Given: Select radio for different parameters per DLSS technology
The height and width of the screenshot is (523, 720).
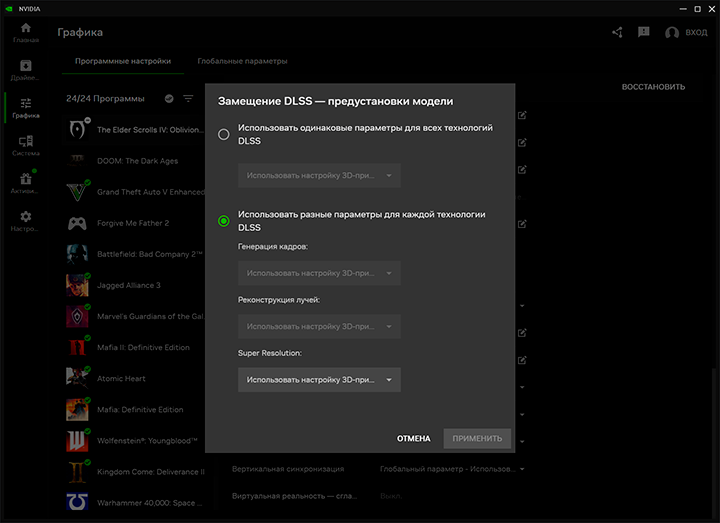Looking at the screenshot, I should point(224,221).
